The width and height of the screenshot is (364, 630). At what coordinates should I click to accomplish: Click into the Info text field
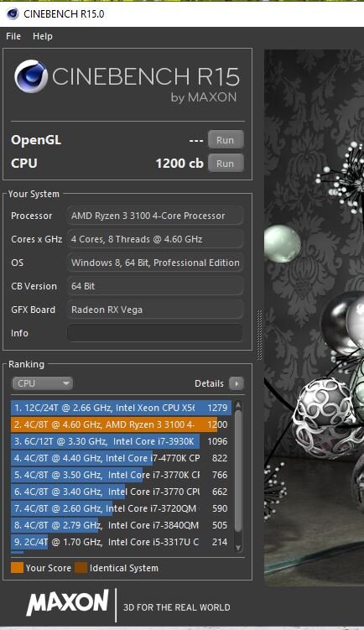point(155,333)
